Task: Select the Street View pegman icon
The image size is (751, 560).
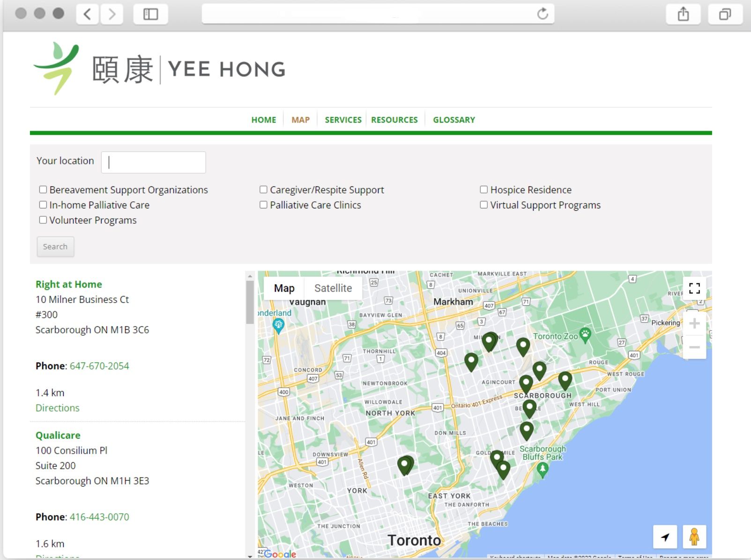Action: coord(694,537)
